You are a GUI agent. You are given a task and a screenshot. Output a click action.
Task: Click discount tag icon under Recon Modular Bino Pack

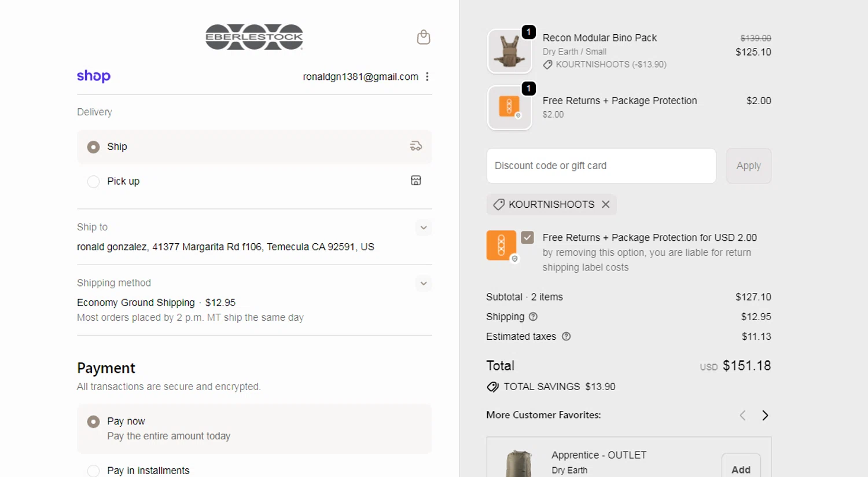pyautogui.click(x=547, y=65)
